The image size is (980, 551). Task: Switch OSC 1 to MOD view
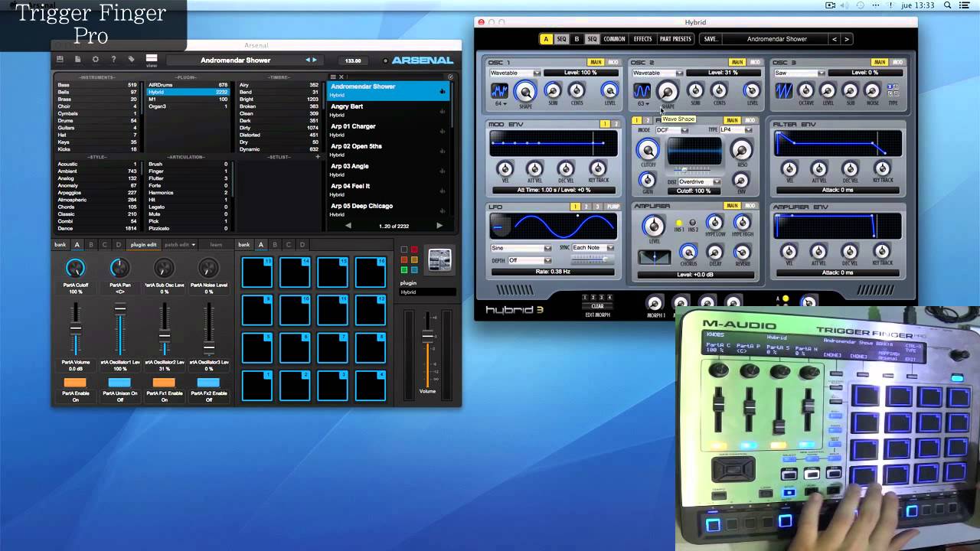[x=613, y=62]
